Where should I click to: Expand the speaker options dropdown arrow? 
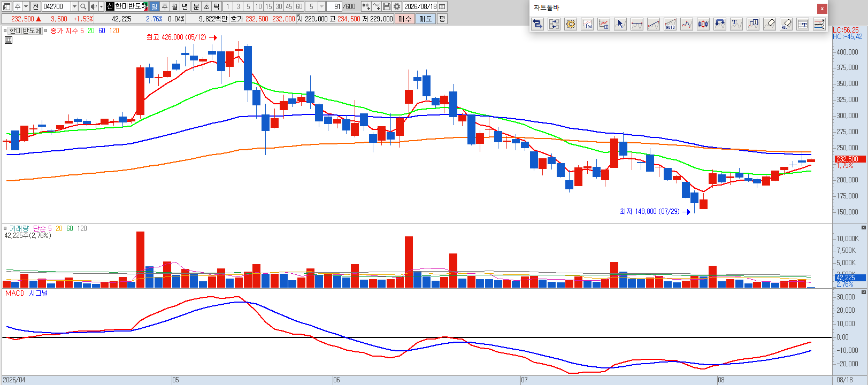point(101,6)
